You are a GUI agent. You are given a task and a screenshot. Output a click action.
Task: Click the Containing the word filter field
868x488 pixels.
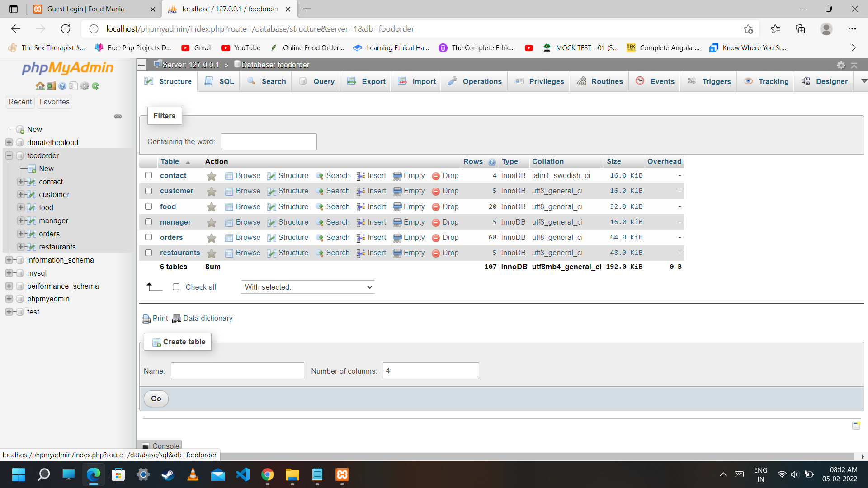tap(269, 141)
